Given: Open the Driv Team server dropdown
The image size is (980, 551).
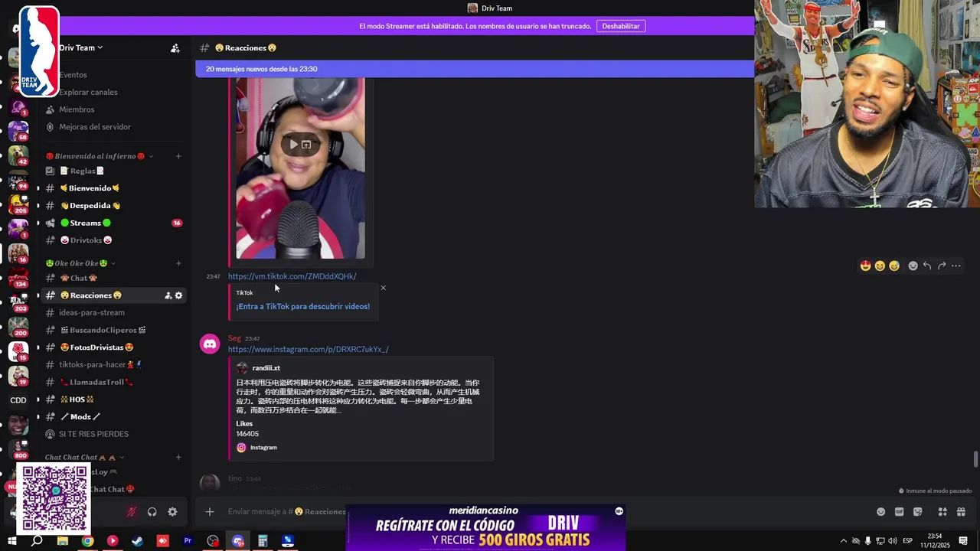Looking at the screenshot, I should coord(80,47).
